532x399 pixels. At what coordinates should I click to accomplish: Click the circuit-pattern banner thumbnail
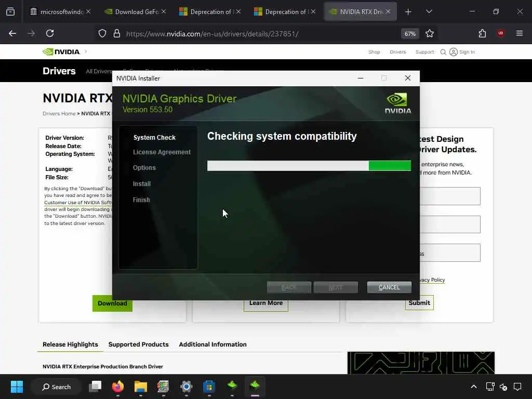(x=421, y=363)
